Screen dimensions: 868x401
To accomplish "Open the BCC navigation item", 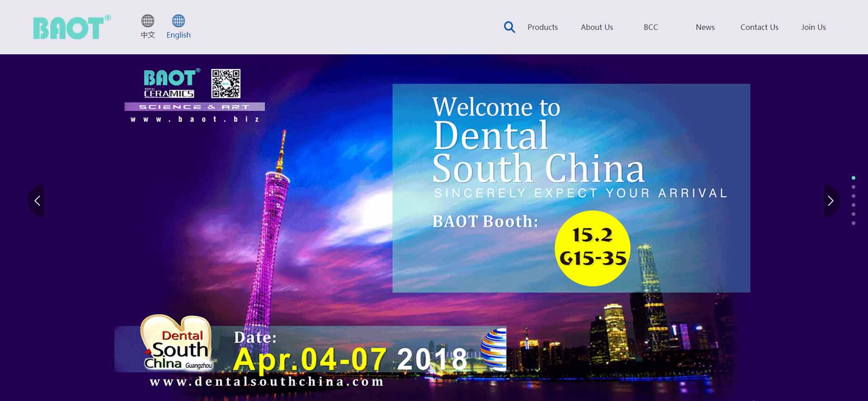I will pos(651,27).
